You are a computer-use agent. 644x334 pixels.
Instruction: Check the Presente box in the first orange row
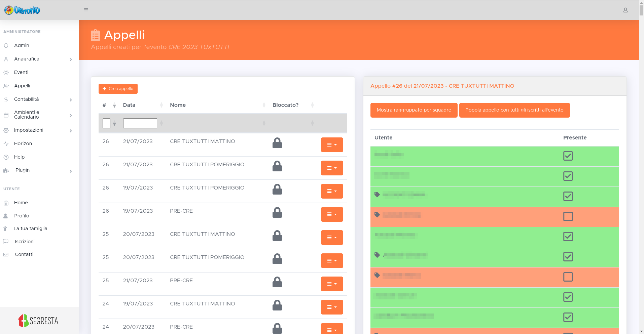[568, 216]
